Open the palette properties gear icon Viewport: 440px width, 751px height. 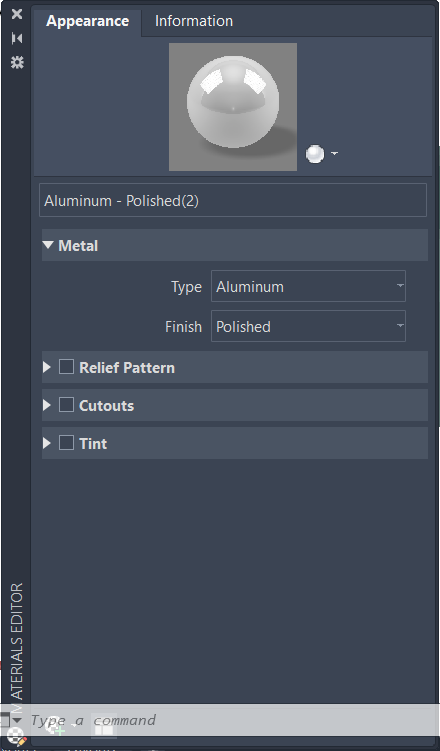17,62
